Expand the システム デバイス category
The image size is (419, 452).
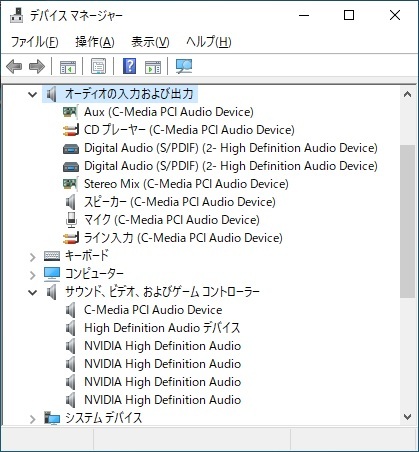click(x=32, y=419)
